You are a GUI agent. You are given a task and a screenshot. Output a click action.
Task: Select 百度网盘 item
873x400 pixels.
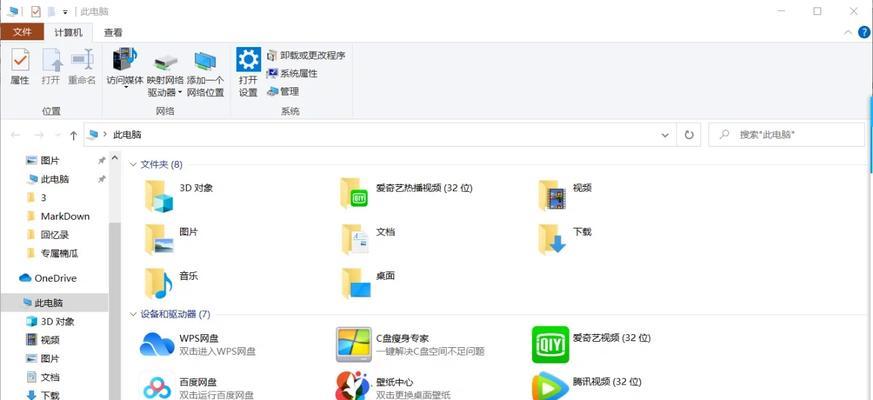196,387
